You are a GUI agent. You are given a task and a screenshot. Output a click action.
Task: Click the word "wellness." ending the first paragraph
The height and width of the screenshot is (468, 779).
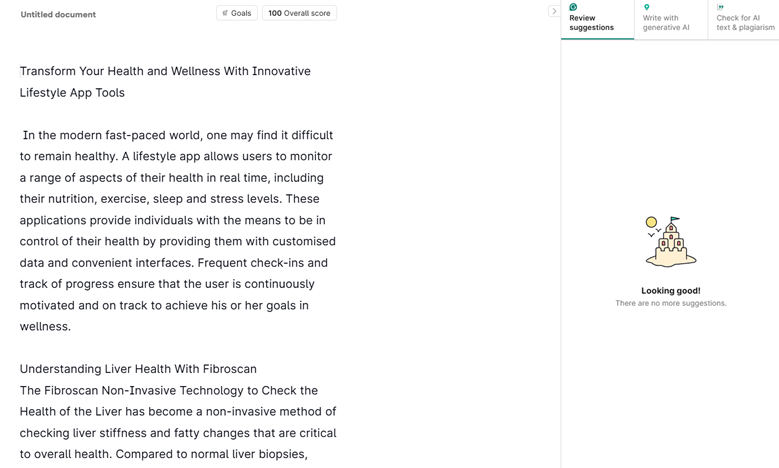(45, 326)
